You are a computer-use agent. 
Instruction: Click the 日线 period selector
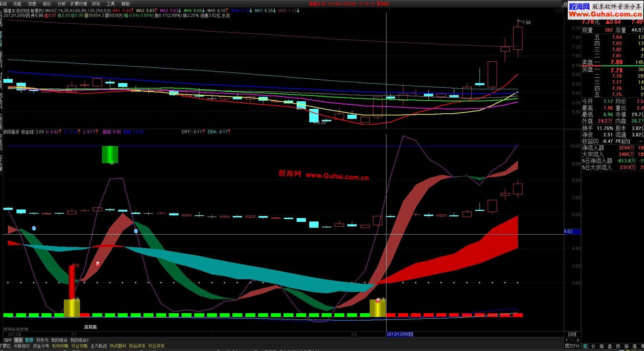(572, 334)
